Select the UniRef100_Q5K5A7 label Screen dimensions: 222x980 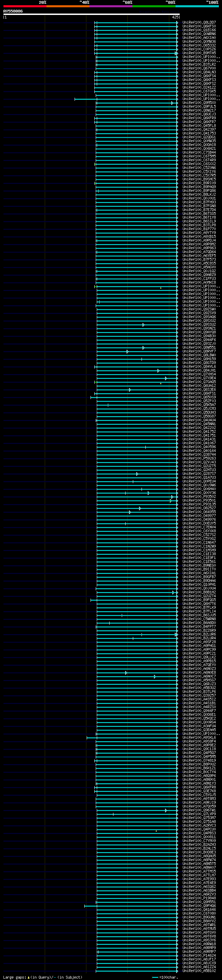point(199,405)
